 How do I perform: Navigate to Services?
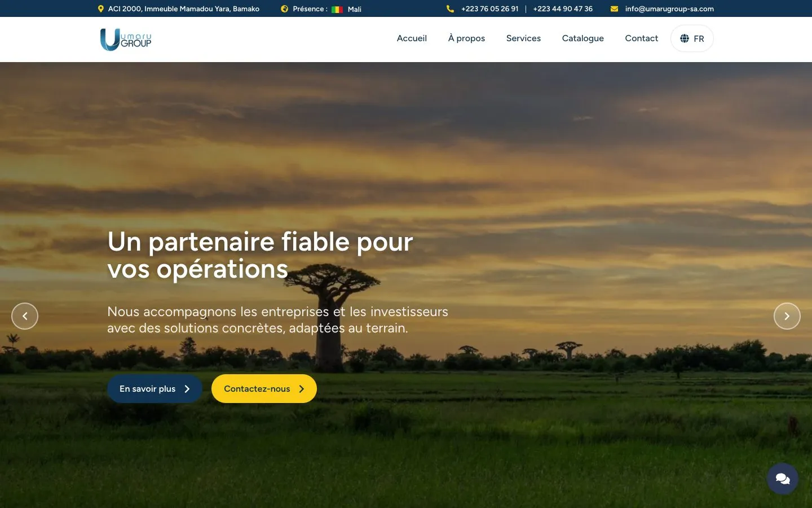point(523,38)
